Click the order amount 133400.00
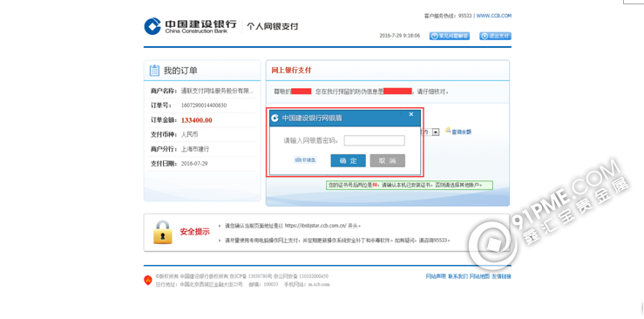Screen dimensions: 644x319 point(197,120)
